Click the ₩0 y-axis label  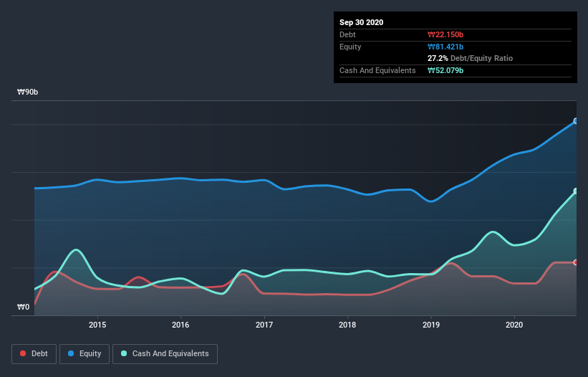tap(23, 307)
